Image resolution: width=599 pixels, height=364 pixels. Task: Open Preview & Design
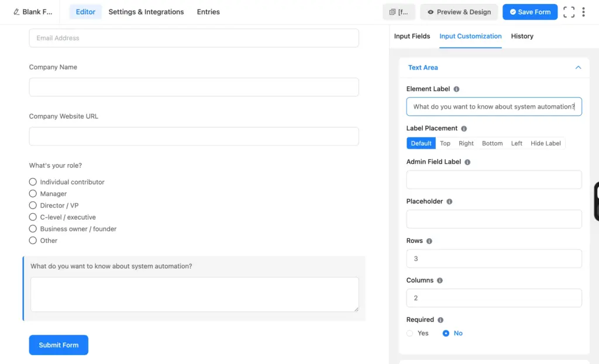459,12
